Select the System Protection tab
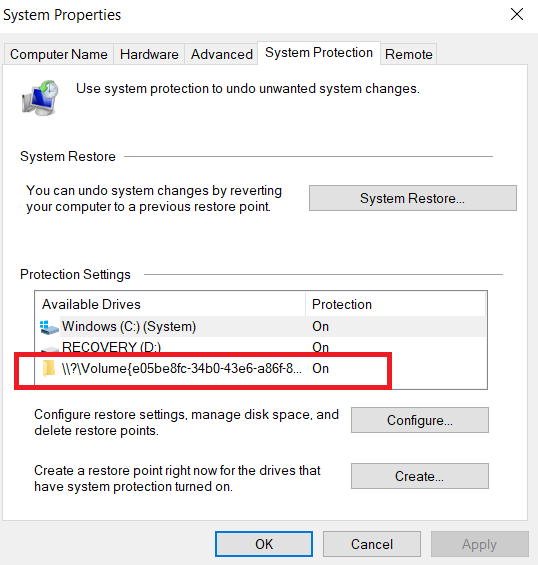 pos(319,53)
